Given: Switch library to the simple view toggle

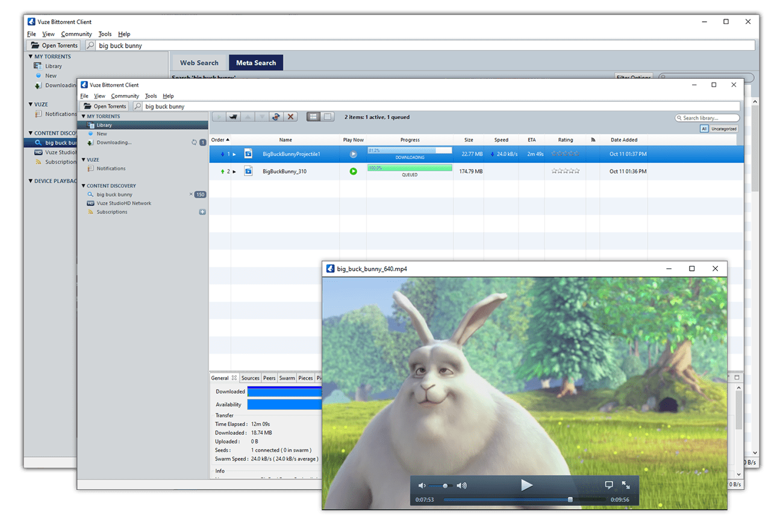Looking at the screenshot, I should (x=328, y=117).
